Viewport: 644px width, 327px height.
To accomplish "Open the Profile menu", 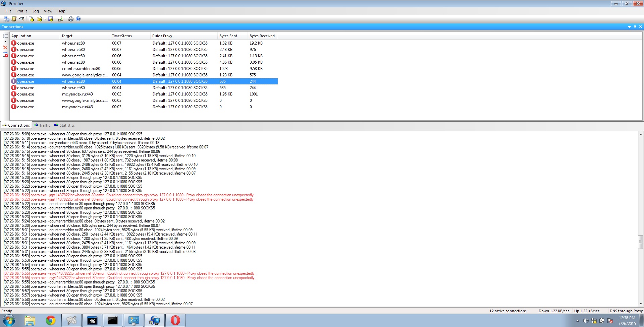I will point(22,11).
